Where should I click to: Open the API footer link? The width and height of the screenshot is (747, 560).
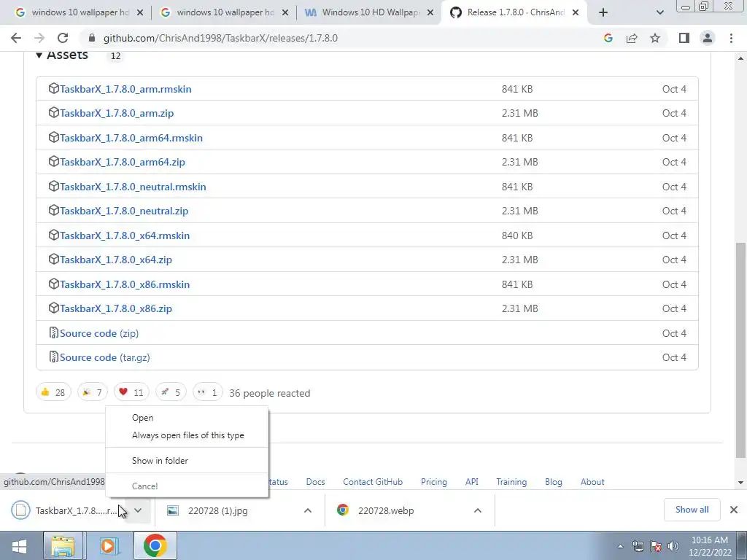tap(472, 482)
